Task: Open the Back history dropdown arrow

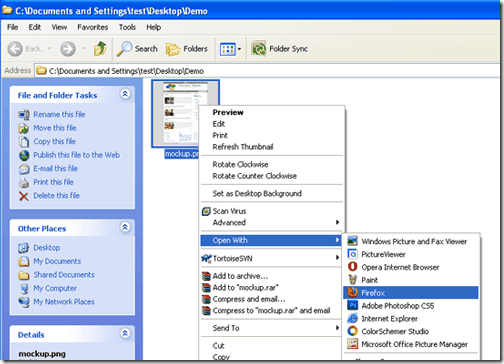Action: (49, 49)
